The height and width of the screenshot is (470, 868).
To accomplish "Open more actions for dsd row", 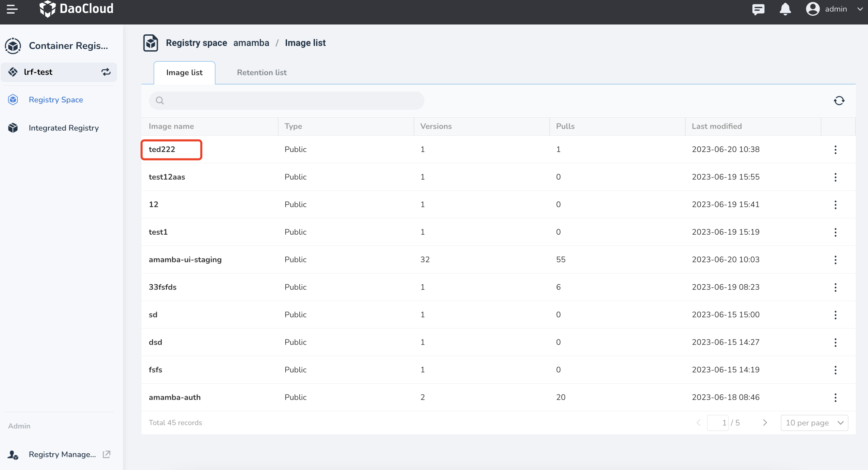I will click(x=835, y=342).
